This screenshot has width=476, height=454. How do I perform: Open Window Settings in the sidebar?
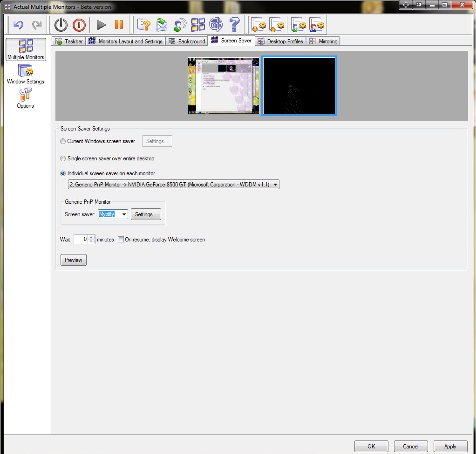pyautogui.click(x=26, y=75)
